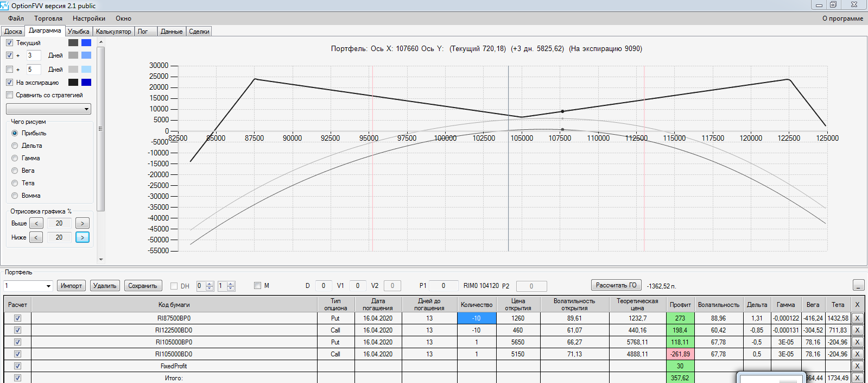Uncheck Расчет checkbox for RI122500BD0
Image resolution: width=868 pixels, height=383 pixels.
click(x=17, y=330)
